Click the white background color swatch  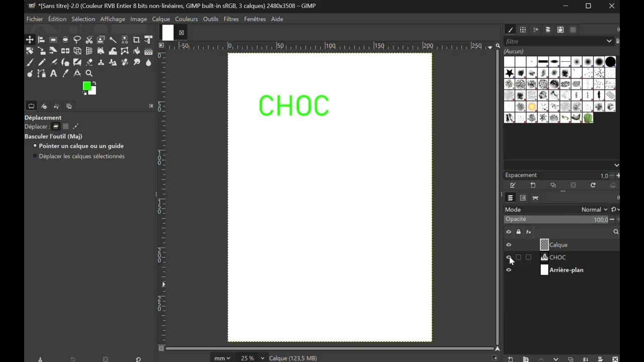pos(93,92)
